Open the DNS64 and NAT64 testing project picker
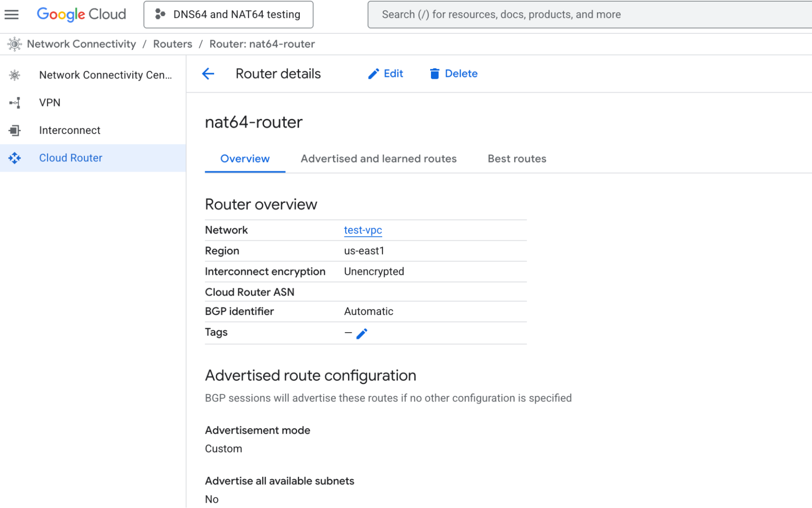The height and width of the screenshot is (508, 812). [228, 15]
